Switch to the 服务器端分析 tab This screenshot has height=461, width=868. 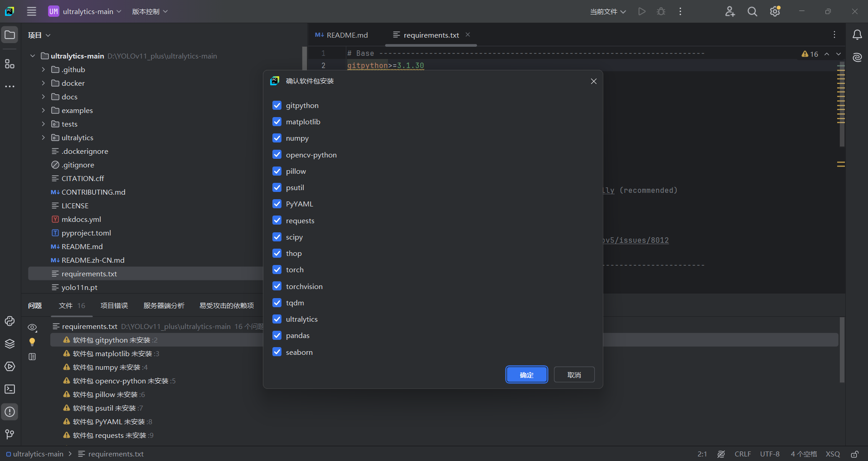point(164,306)
